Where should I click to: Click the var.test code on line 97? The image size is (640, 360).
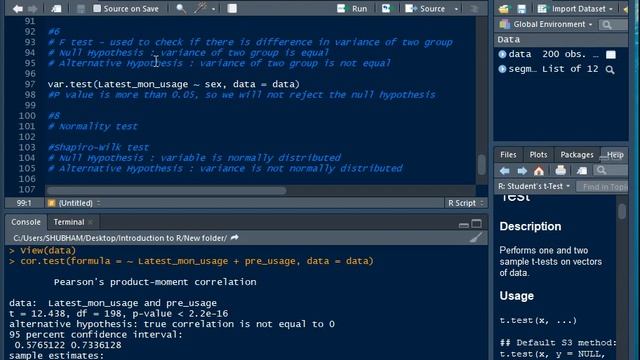[173, 84]
